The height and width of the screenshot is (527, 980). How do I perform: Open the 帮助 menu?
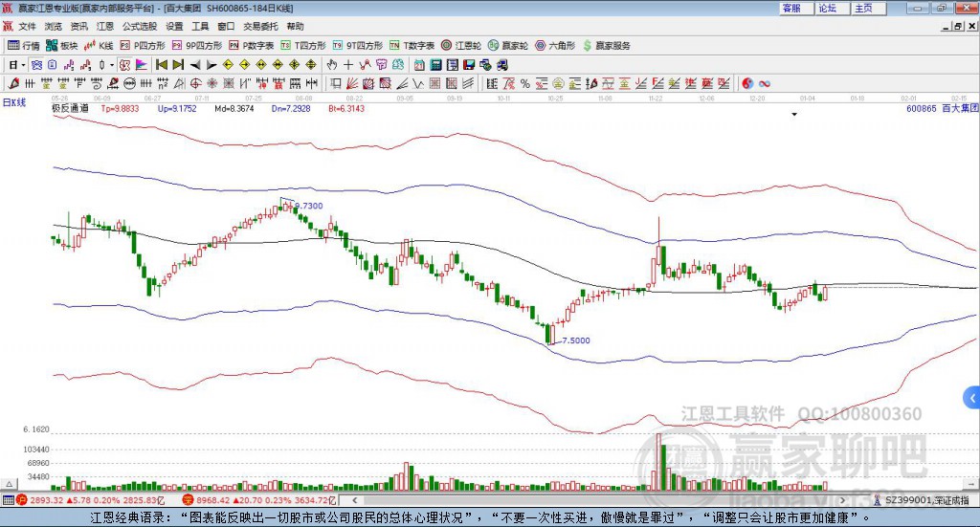pos(295,26)
